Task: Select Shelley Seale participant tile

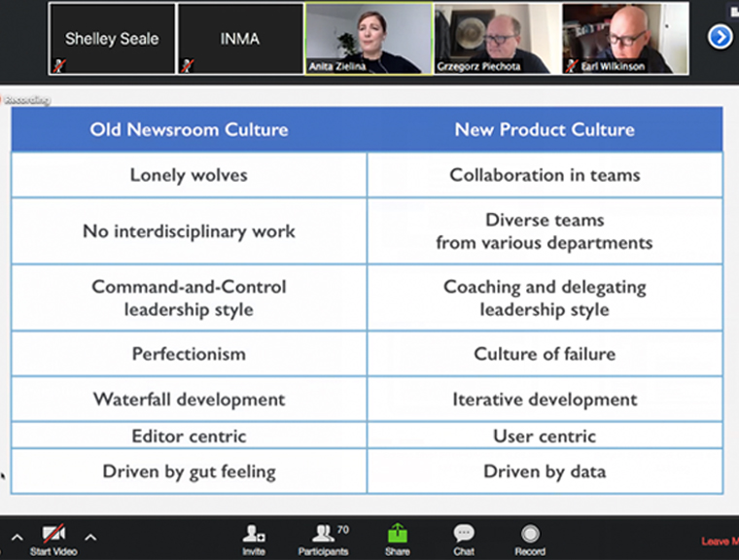Action: pos(112,39)
